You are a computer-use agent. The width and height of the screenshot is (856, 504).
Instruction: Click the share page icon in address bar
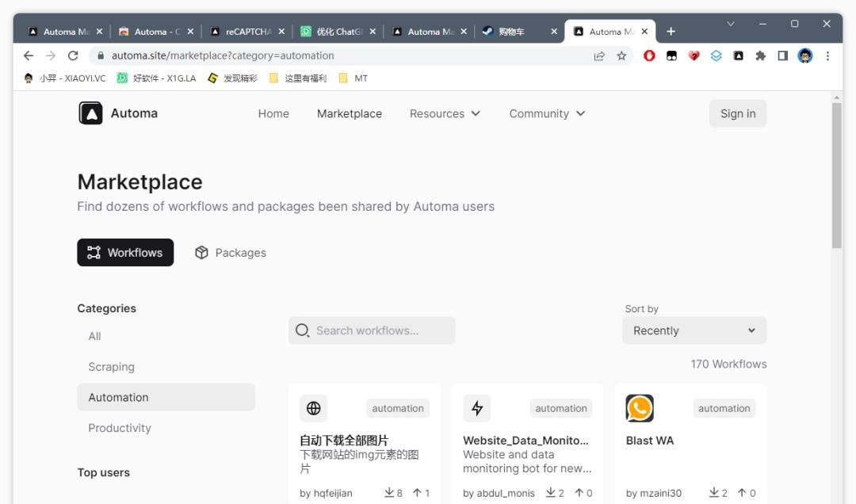(x=599, y=55)
